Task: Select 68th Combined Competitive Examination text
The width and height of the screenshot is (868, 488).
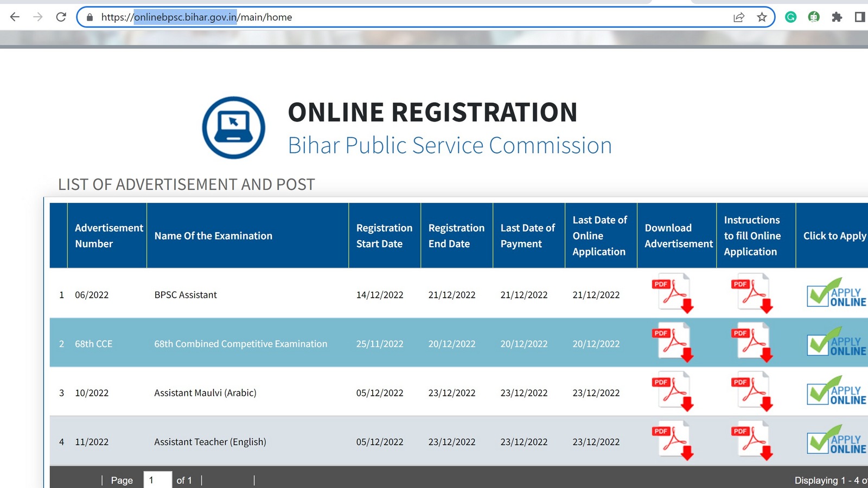Action: pos(241,344)
